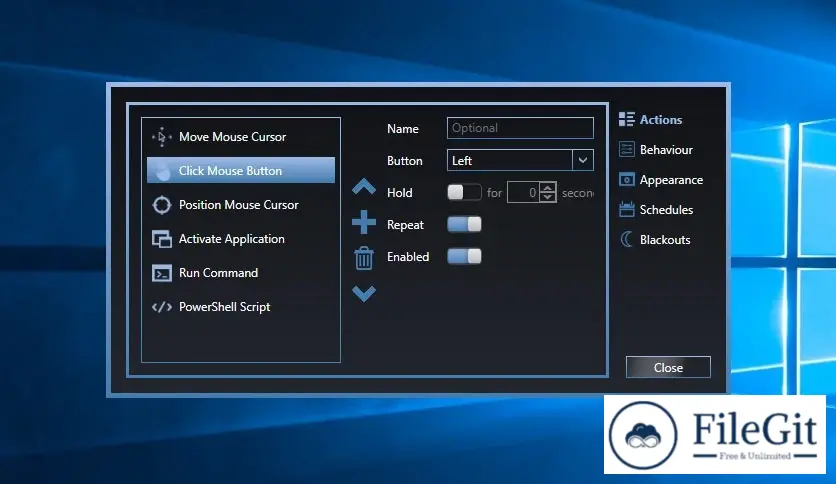Open the Schedules tab label
The width and height of the screenshot is (836, 484).
coord(666,210)
